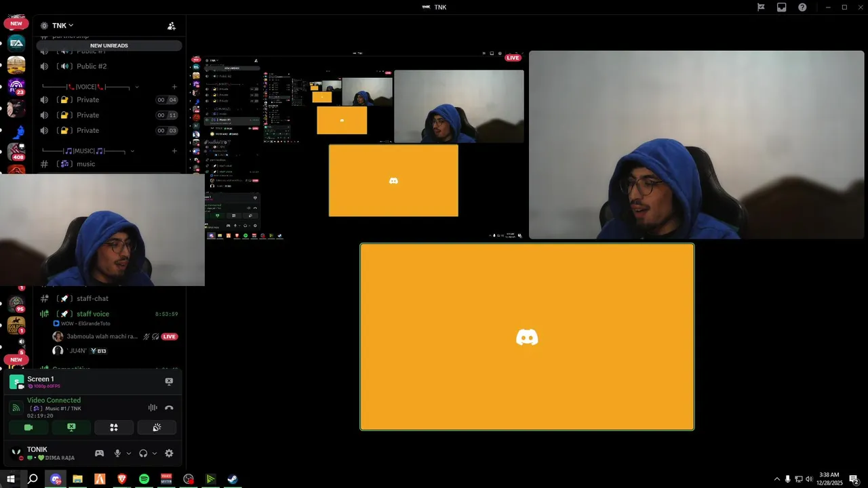Open Steam from the taskbar

tap(232, 479)
